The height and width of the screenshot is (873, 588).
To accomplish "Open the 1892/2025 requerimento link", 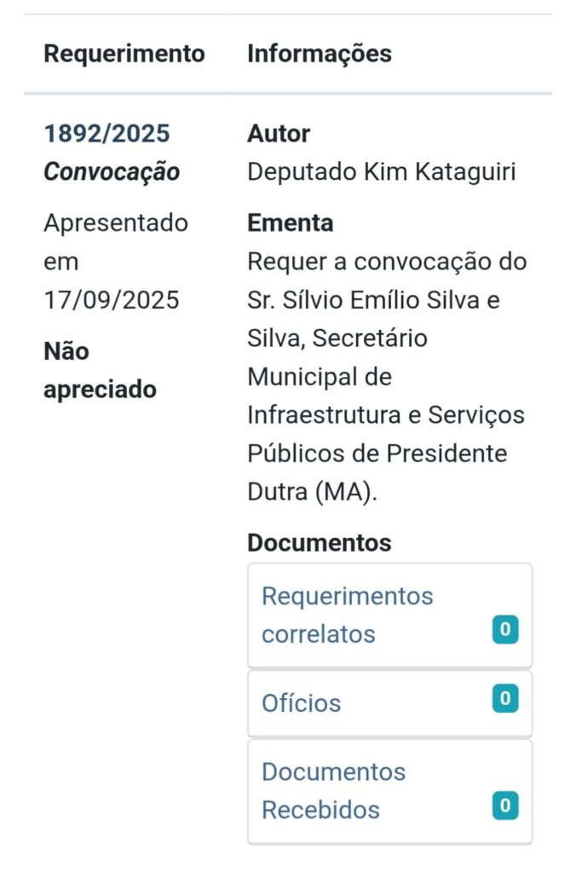I will [x=107, y=134].
